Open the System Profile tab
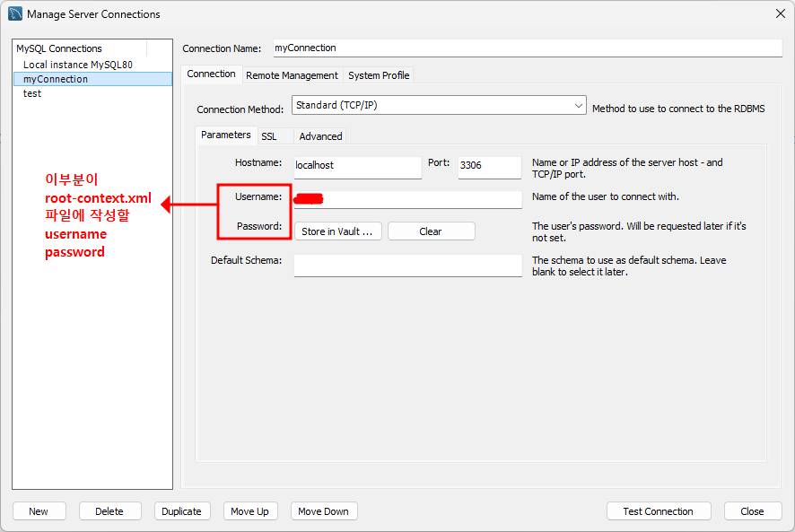795x532 pixels. point(379,75)
